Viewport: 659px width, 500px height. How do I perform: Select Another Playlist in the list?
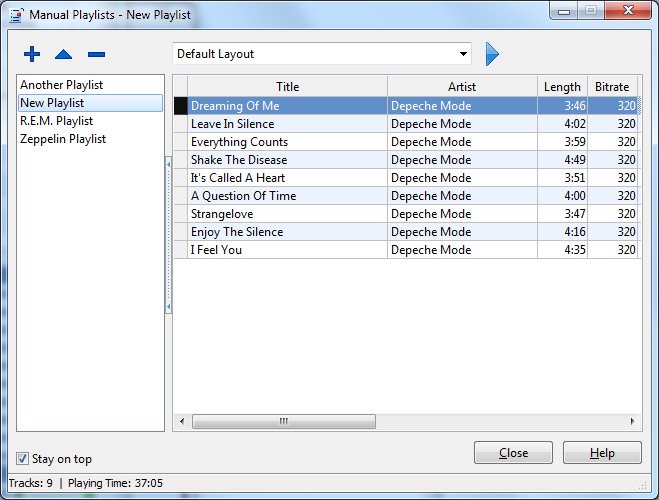coord(90,85)
